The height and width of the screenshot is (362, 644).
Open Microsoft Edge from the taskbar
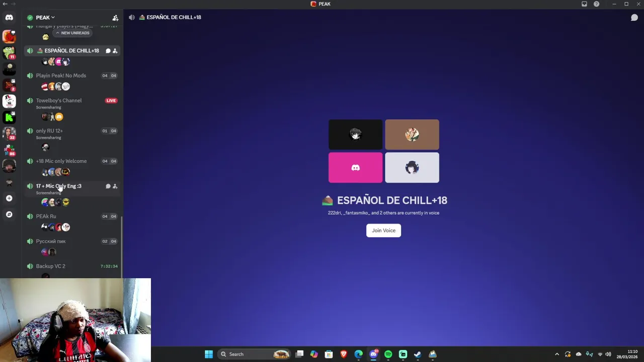(x=358, y=354)
